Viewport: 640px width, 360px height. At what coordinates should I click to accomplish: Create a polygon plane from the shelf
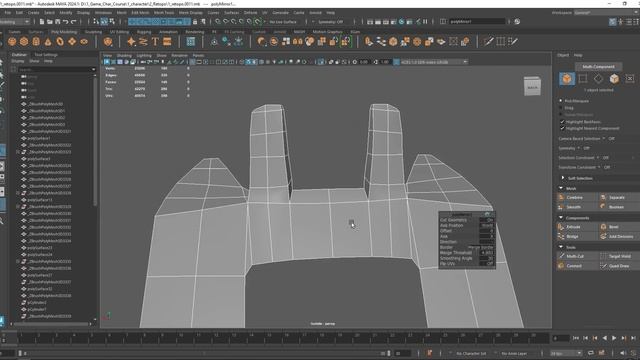72,41
